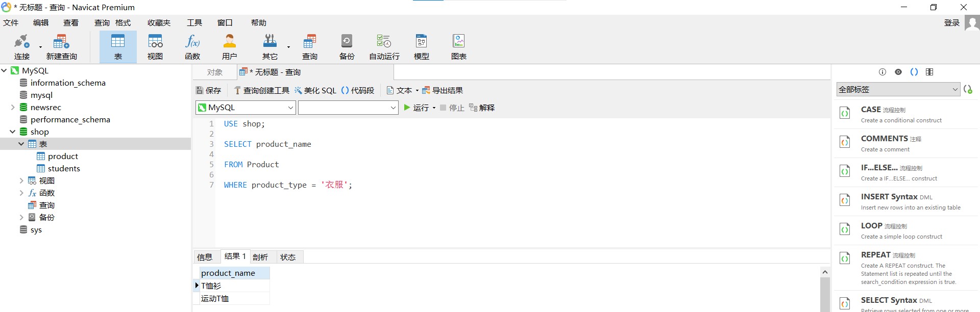The image size is (980, 312).
Task: Select the result row 运动T恤
Action: pyautogui.click(x=234, y=299)
